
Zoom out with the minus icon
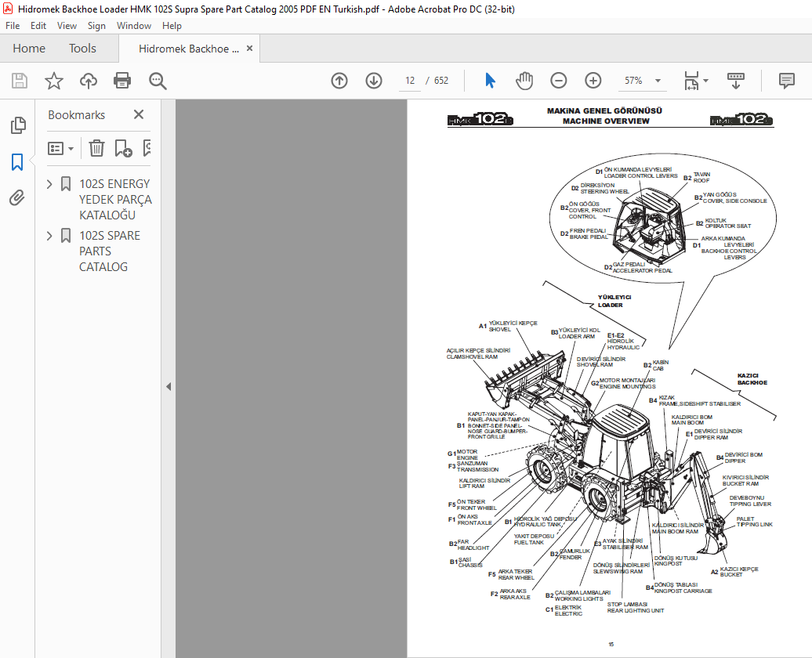click(558, 80)
